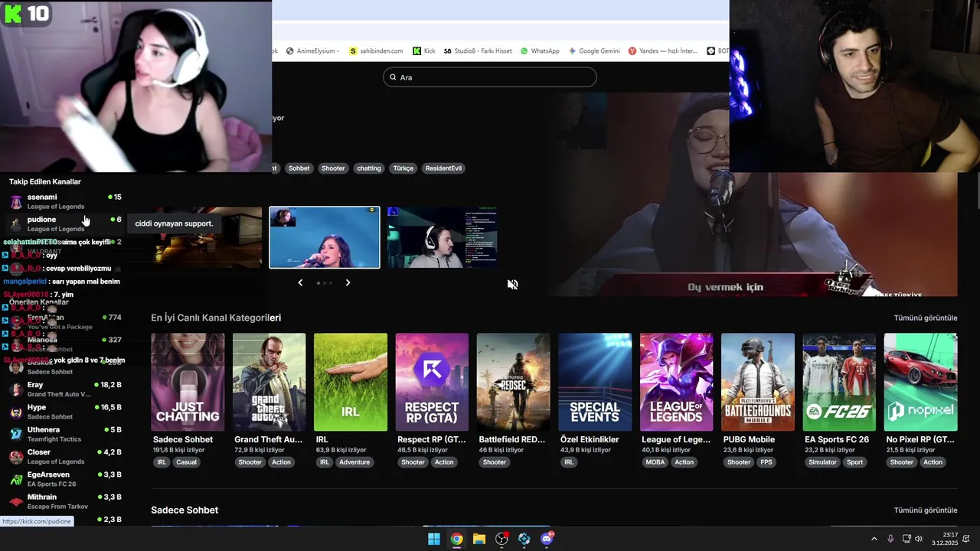
Task: Open the Studio8 - Farkı Hisset bookmark
Action: click(478, 51)
